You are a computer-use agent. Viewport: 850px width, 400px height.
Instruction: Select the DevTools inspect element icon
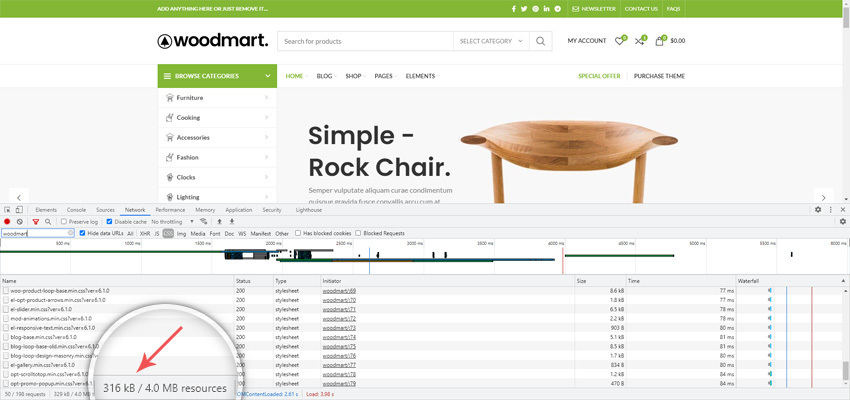pos(8,210)
